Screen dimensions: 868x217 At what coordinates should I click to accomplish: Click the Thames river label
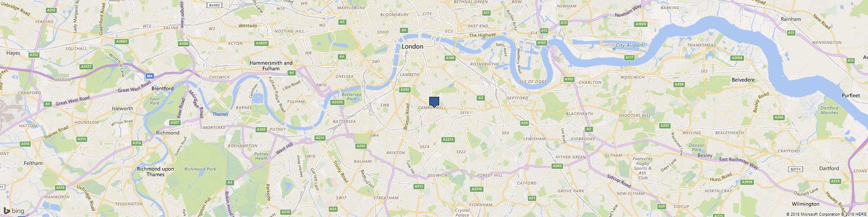[220, 115]
